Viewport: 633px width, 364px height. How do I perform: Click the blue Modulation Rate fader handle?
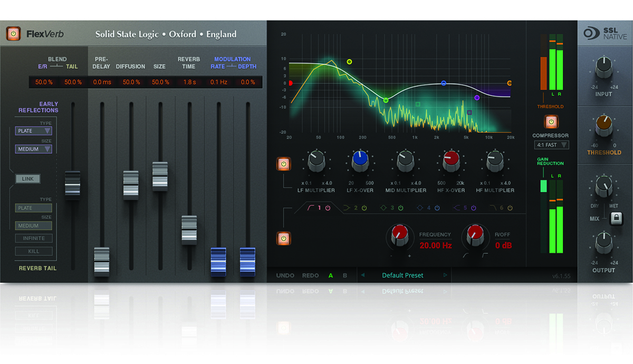tap(218, 262)
